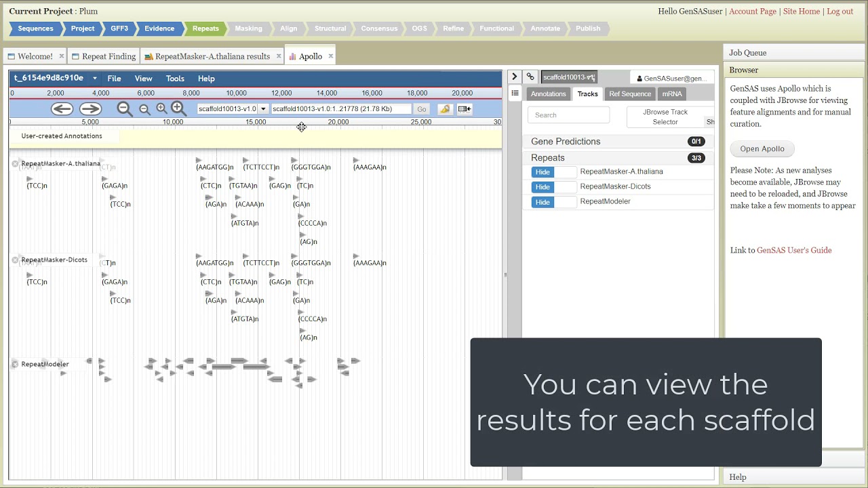This screenshot has width=868, height=488.
Task: Click the JBrowse Track Selector button
Action: [x=665, y=117]
